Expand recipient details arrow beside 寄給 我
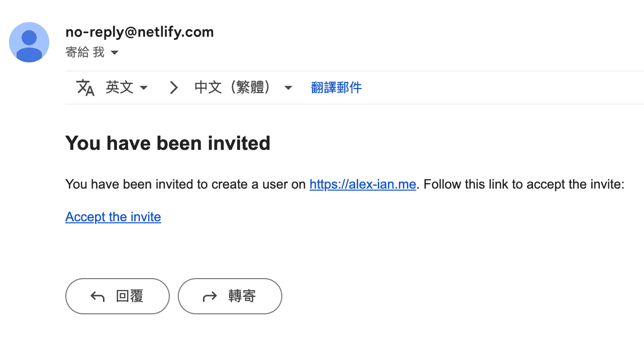This screenshot has height=343, width=644. (115, 53)
